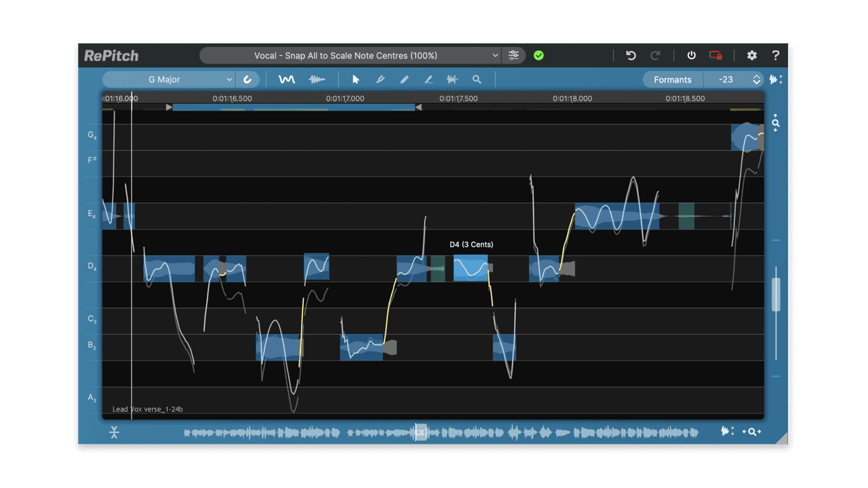Viewport: 868px width, 488px height.
Task: Toggle the plugin bypass power button
Action: [x=691, y=56]
